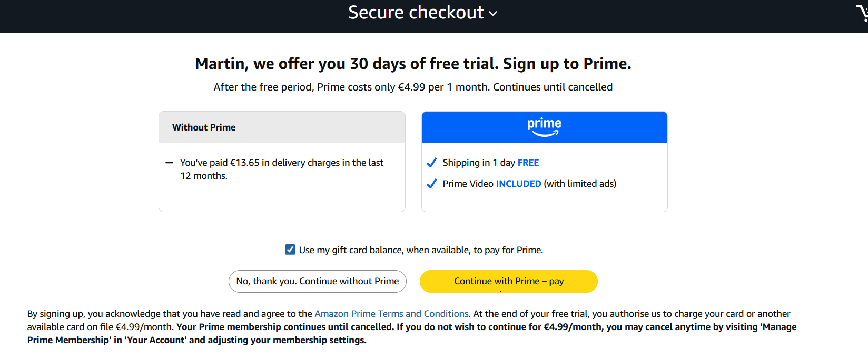The image size is (868, 359).
Task: Click the €4.99 per month pricing subtitle
Action: click(413, 87)
